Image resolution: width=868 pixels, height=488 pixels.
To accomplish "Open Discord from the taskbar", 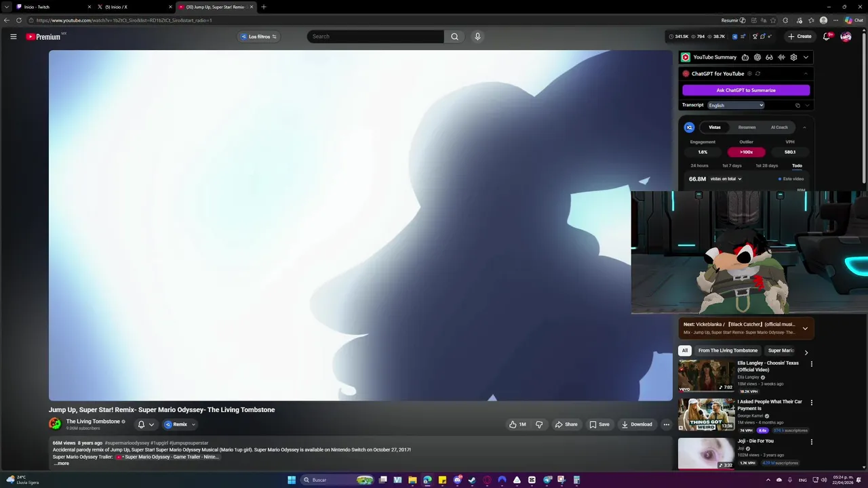I will click(x=458, y=480).
